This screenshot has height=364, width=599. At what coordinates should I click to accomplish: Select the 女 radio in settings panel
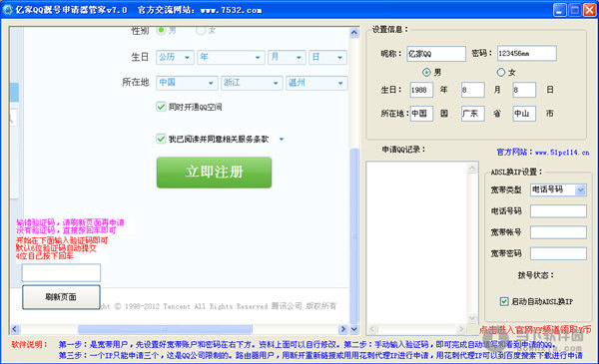coord(501,72)
